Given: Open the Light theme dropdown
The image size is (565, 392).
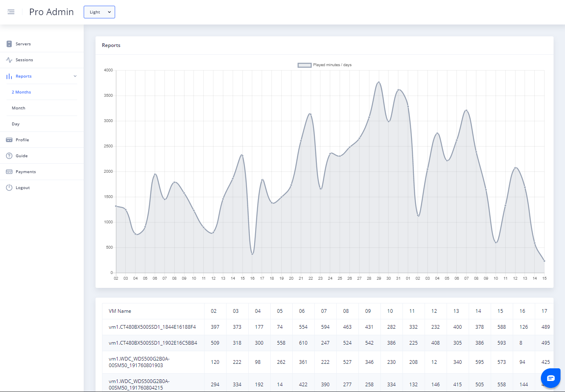Looking at the screenshot, I should tap(99, 12).
